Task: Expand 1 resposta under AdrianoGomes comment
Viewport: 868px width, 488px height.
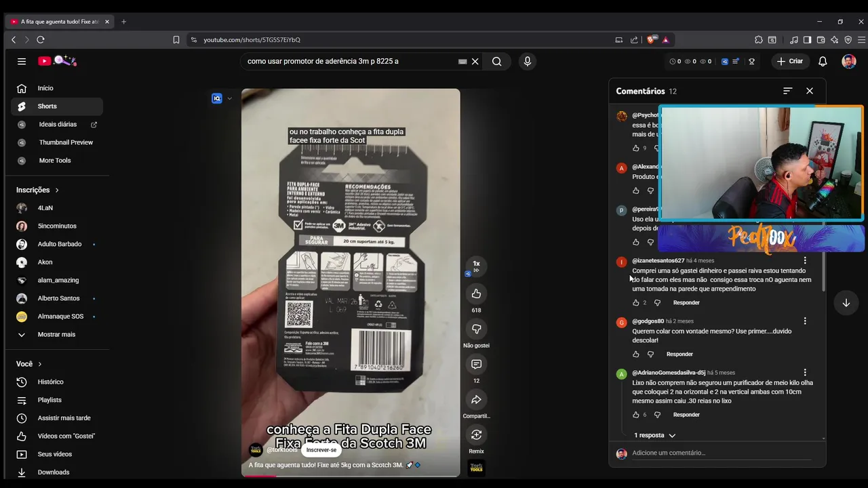Action: point(655,435)
